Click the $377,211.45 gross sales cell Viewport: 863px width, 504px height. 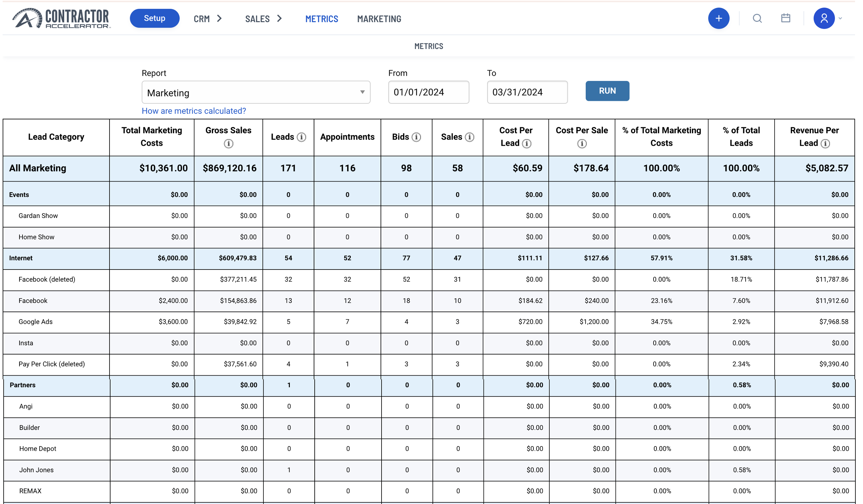[238, 279]
